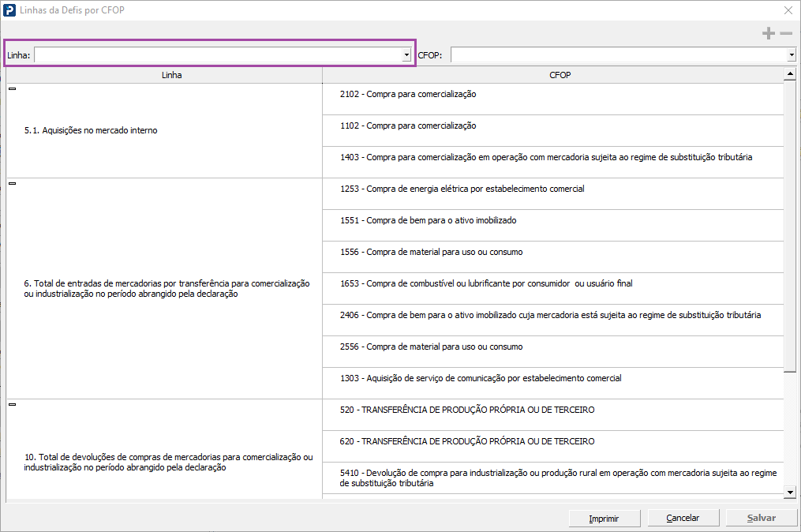The image size is (801, 532).
Task: Click the Imprimir button
Action: (604, 519)
